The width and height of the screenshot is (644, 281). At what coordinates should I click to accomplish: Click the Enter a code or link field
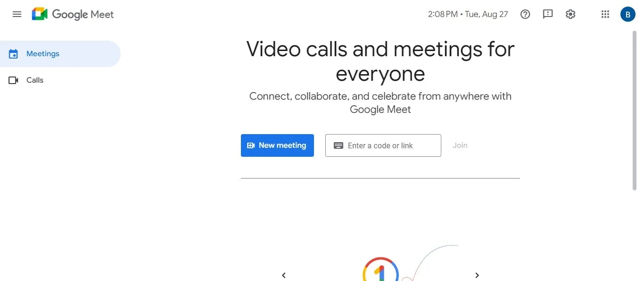click(x=383, y=145)
